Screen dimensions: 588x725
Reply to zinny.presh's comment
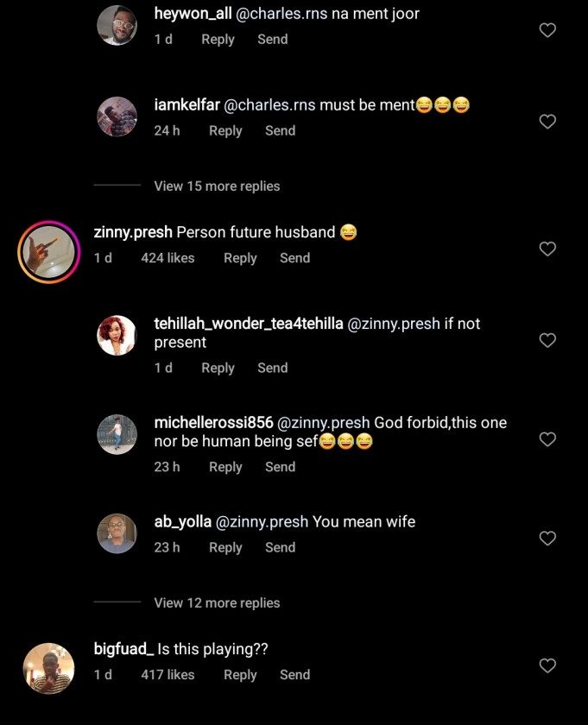click(240, 258)
